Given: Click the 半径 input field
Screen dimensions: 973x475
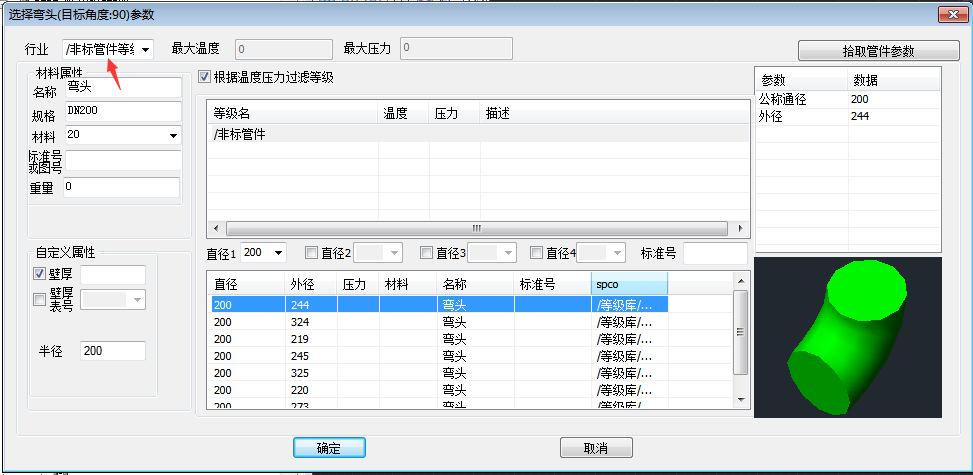Looking at the screenshot, I should point(112,351).
